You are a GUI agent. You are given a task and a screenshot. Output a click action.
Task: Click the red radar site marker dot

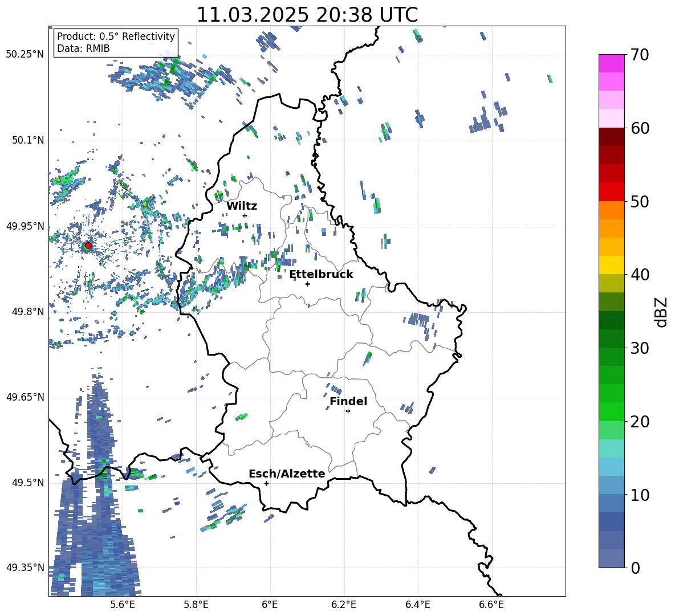[88, 246]
